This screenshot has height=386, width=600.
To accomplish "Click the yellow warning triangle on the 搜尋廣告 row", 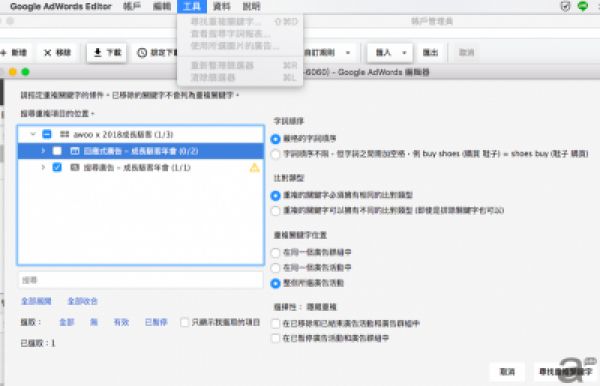I will [x=254, y=168].
